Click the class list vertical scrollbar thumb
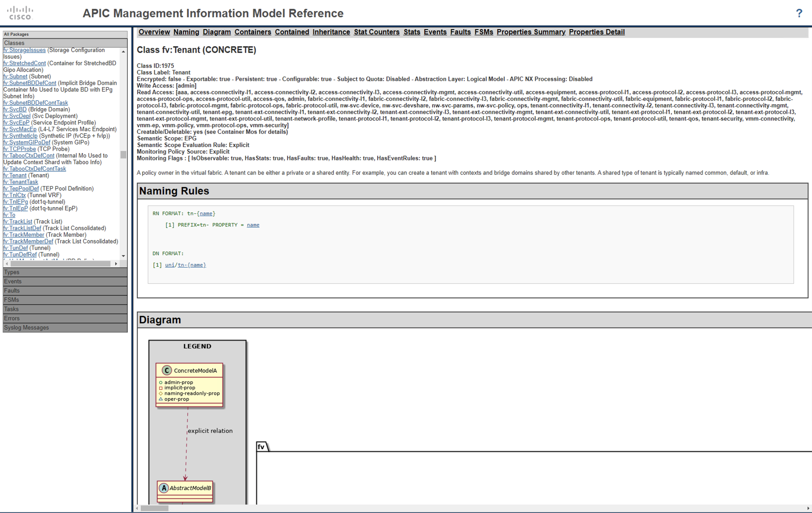 pos(124,155)
